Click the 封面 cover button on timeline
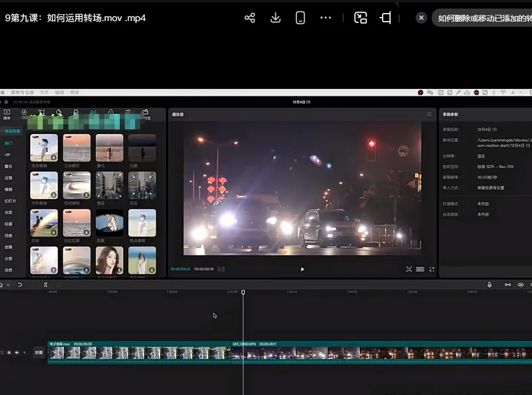 (39, 353)
